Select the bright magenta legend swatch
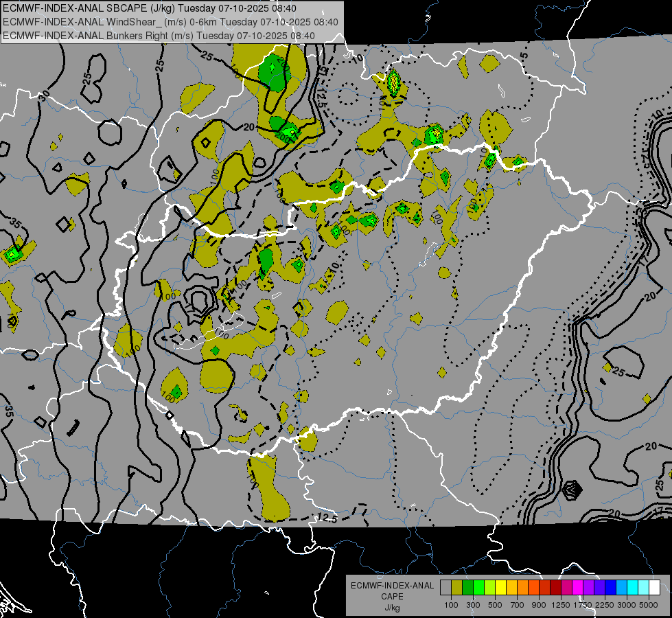 pyautogui.click(x=578, y=587)
